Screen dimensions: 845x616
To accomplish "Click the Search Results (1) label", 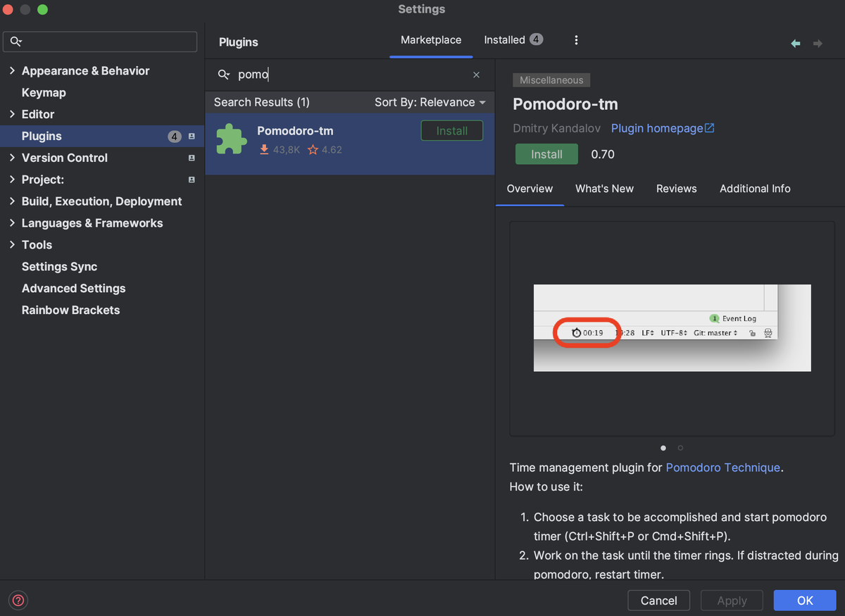I will point(262,102).
